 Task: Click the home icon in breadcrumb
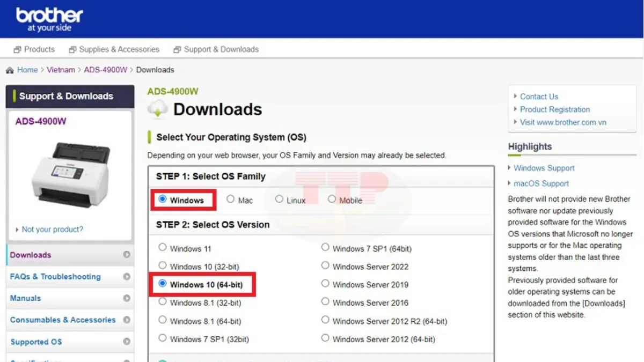click(10, 70)
